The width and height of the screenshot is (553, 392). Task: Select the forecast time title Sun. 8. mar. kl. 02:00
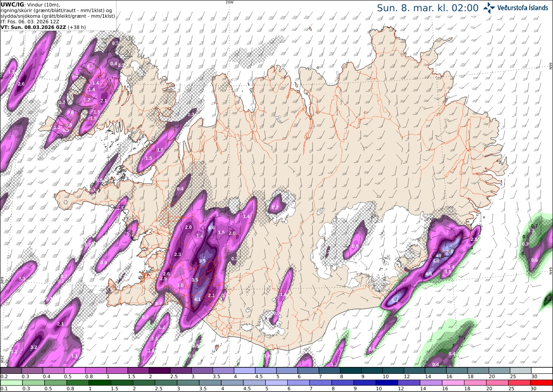tap(428, 8)
